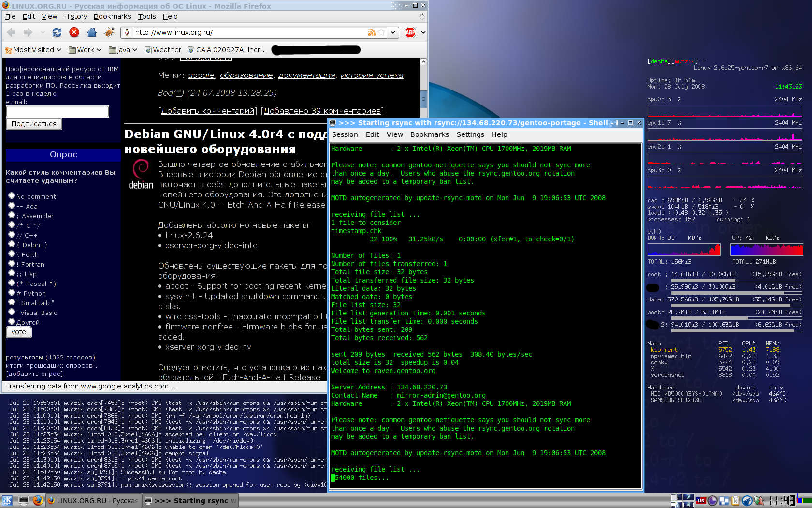This screenshot has width=812, height=508.
Task: Click the e-mail subscription input field
Action: click(58, 111)
